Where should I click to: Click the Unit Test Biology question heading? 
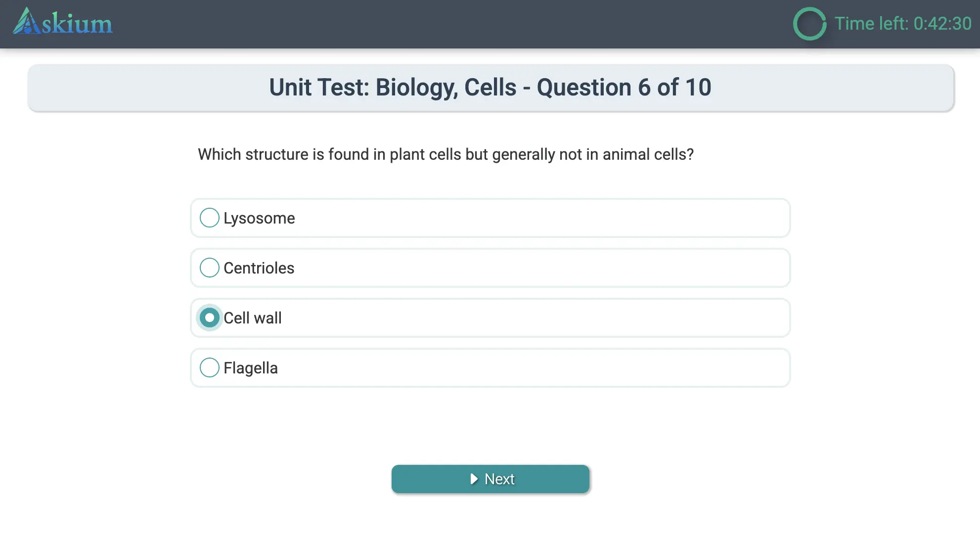tap(490, 88)
